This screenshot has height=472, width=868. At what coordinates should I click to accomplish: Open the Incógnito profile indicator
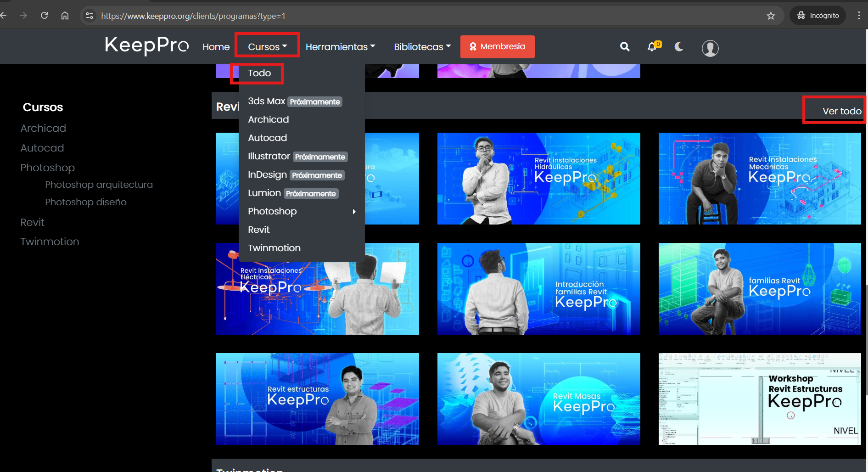coord(818,16)
